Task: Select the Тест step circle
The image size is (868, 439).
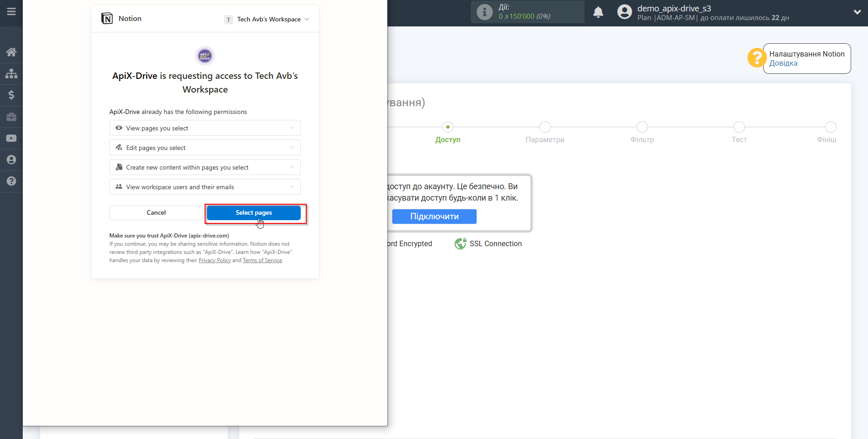Action: point(739,127)
